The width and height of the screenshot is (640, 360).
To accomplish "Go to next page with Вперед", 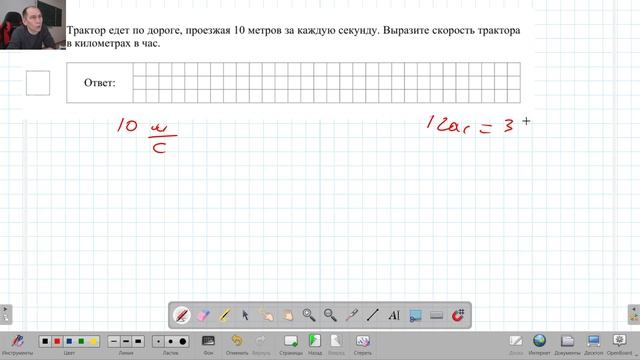I will pos(336,345).
